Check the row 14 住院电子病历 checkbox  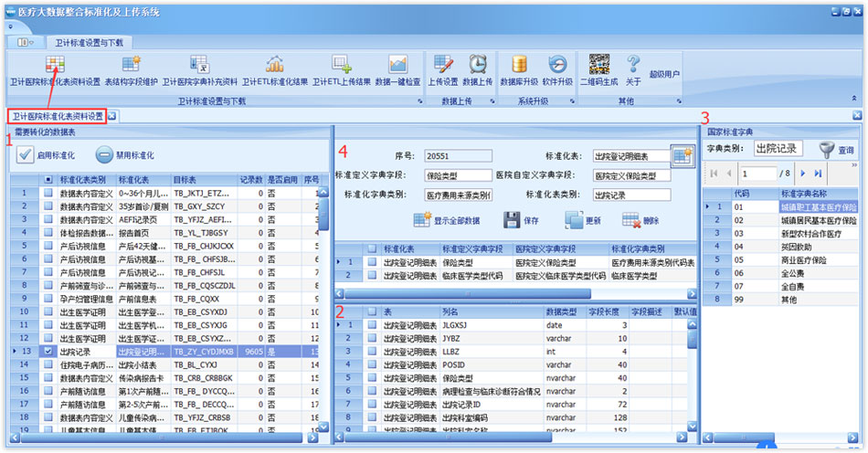[x=48, y=364]
